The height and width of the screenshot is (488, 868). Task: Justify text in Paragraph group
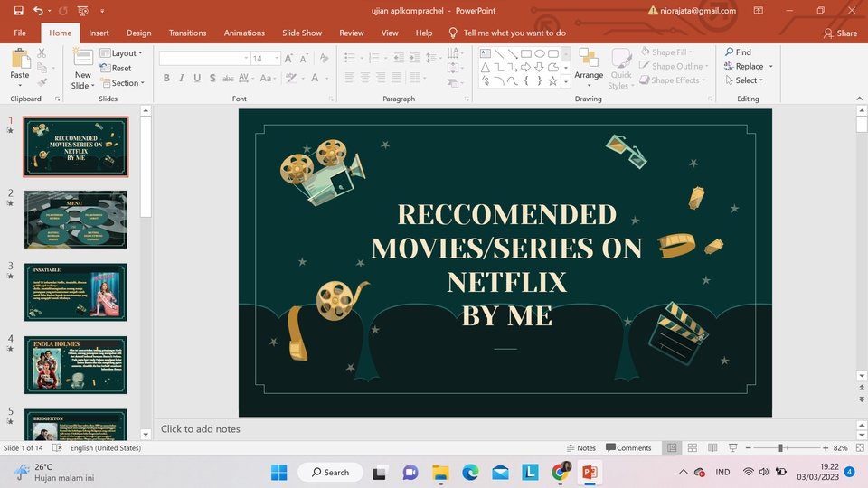pyautogui.click(x=396, y=78)
